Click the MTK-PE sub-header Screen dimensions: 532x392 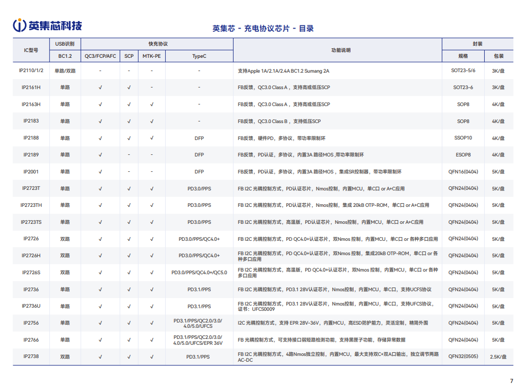click(x=152, y=56)
